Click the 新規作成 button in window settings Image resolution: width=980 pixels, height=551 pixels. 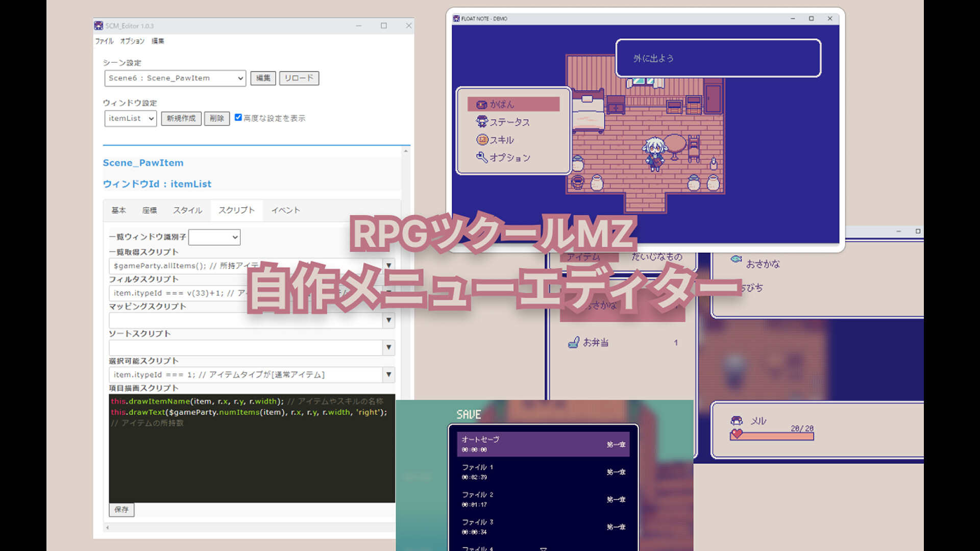pos(181,118)
